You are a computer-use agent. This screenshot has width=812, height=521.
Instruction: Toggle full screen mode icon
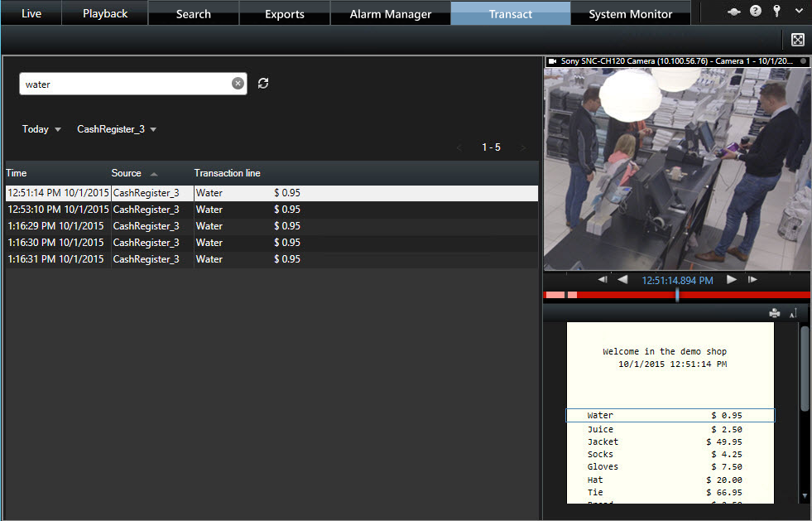pyautogui.click(x=798, y=40)
